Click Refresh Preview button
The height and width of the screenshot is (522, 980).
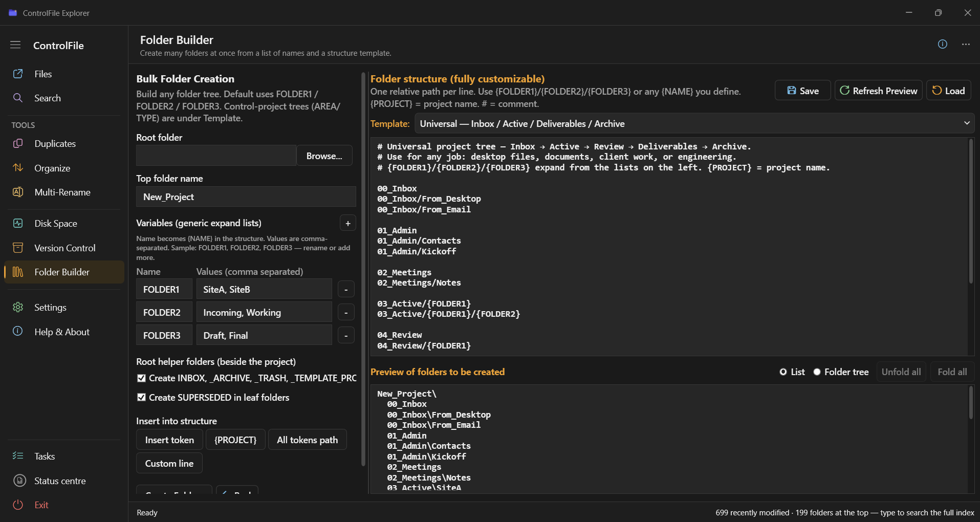[878, 91]
